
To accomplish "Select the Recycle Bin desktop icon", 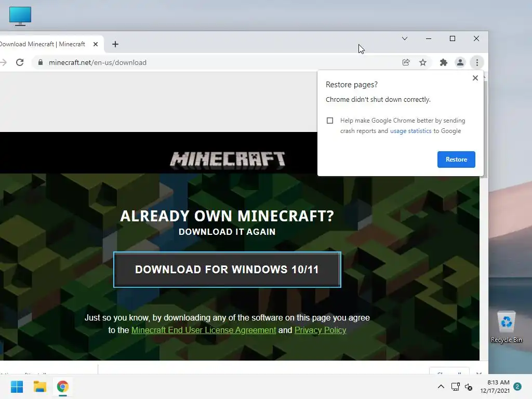I will tap(506, 327).
